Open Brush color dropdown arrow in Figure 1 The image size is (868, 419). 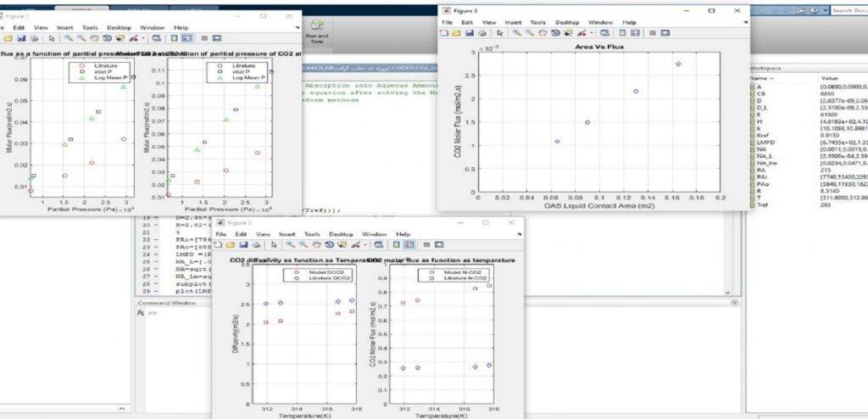(x=143, y=38)
